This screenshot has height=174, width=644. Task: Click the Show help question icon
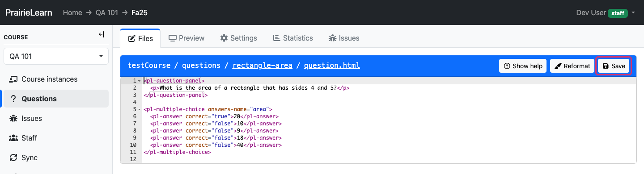(x=507, y=66)
